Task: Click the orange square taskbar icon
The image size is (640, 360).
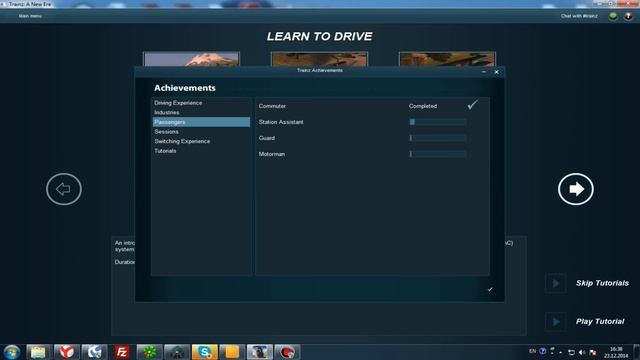Action: click(231, 352)
